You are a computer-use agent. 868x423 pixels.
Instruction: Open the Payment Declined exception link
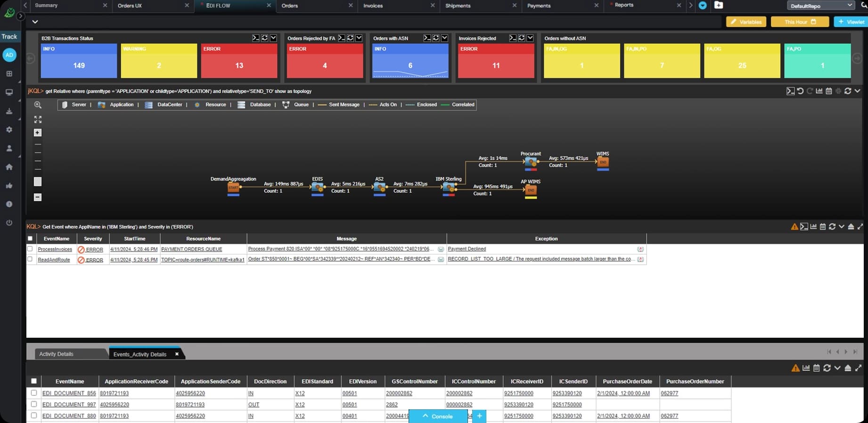467,249
